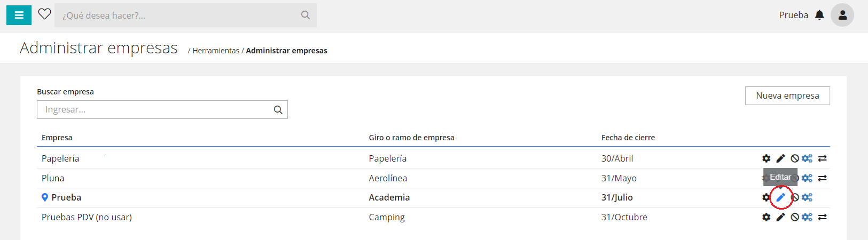This screenshot has width=868, height=240.
Task: Edit the Prueba company with pencil icon
Action: pos(781,197)
